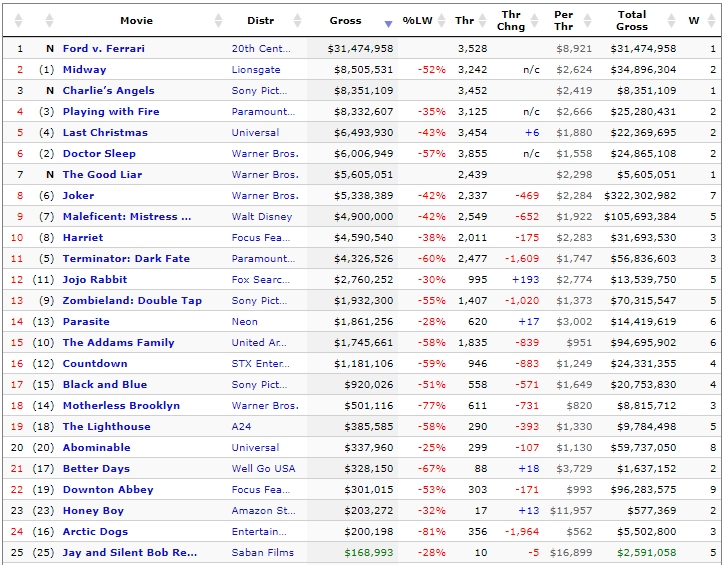Open Walt Disney distributor link
Image resolution: width=724 pixels, height=565 pixels.
click(262, 216)
